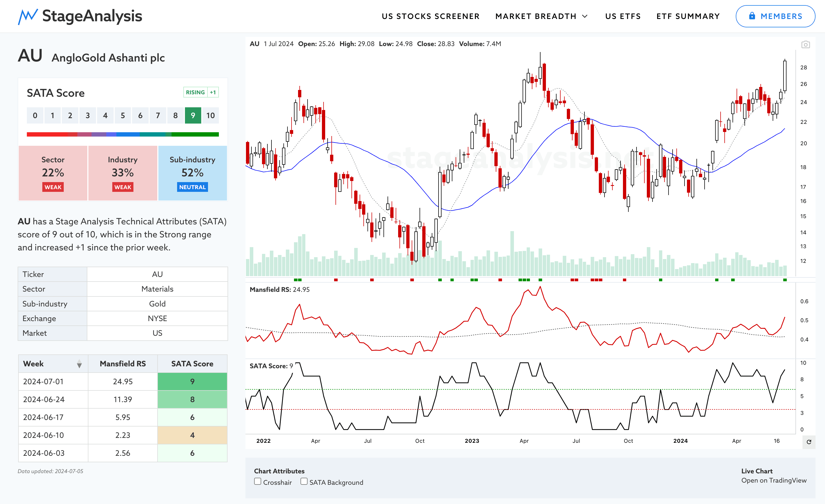The image size is (825, 504).
Task: Click the Data updated: 2024-07-05 note
Action: click(x=50, y=471)
